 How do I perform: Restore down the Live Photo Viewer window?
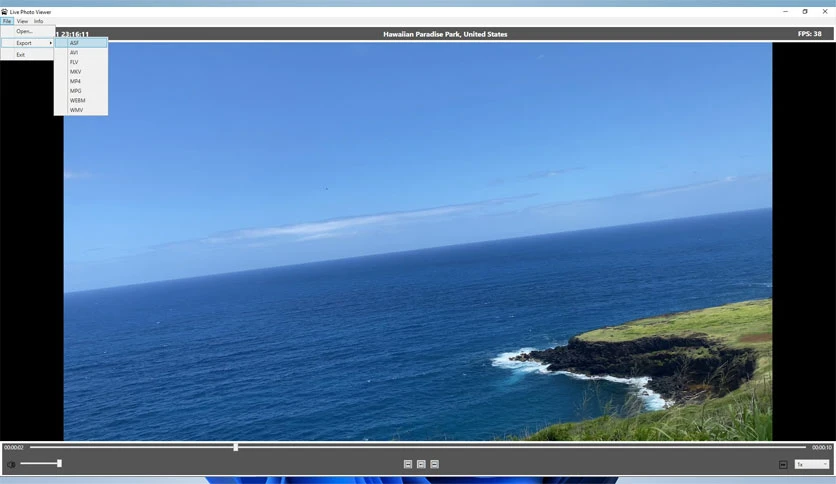[805, 11]
